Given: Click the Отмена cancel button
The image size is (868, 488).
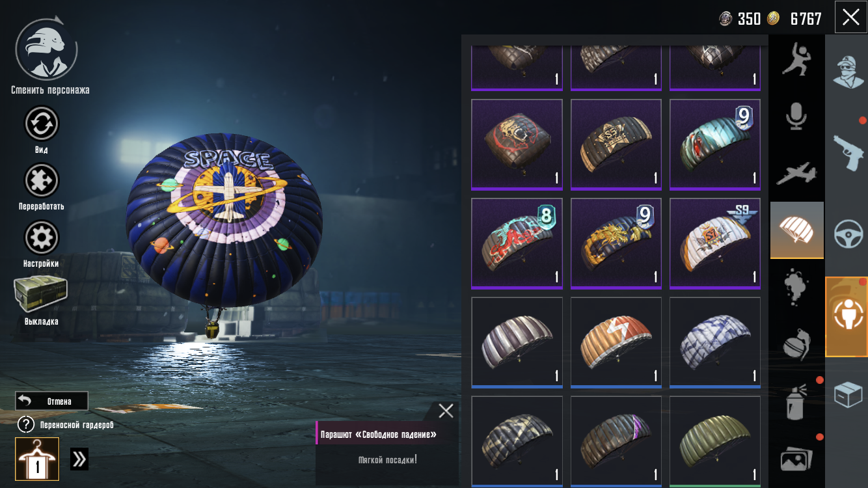Looking at the screenshot, I should 51,401.
